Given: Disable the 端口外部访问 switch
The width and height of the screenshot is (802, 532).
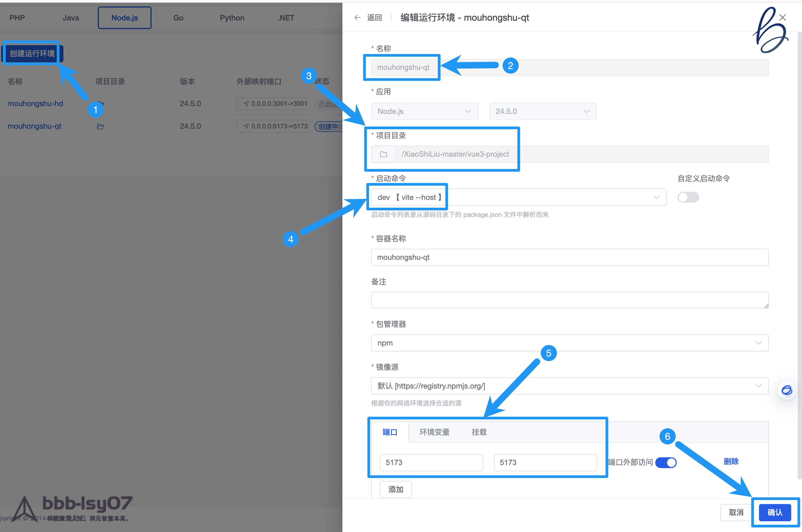Looking at the screenshot, I should pyautogui.click(x=665, y=462).
